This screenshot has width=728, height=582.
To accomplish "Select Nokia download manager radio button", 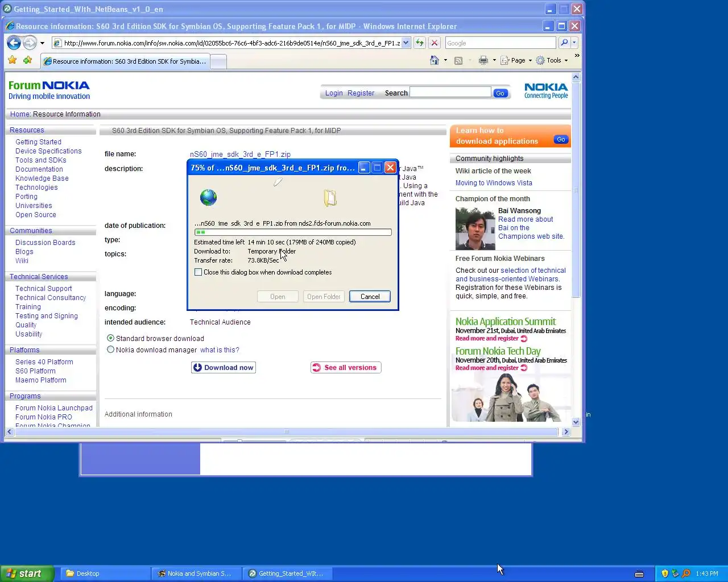I will point(111,350).
